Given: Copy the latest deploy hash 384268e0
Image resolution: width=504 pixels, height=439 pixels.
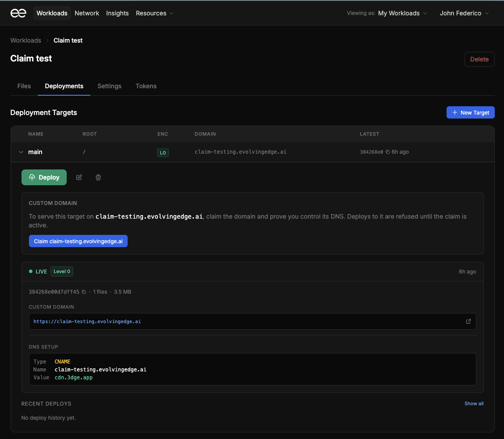Looking at the screenshot, I should [x=388, y=152].
